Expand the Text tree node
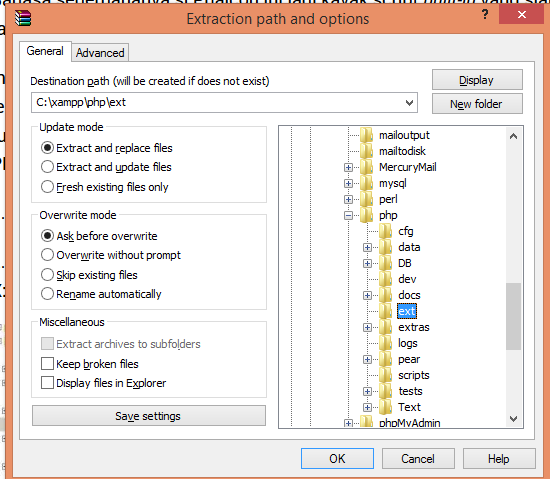This screenshot has height=479, width=550. [x=367, y=407]
